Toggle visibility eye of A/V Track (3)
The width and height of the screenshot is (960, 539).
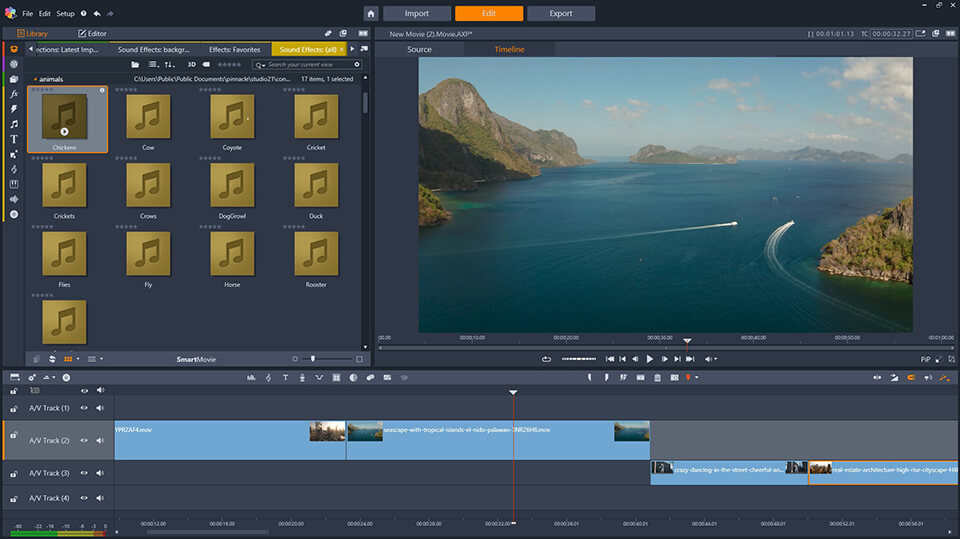point(84,473)
